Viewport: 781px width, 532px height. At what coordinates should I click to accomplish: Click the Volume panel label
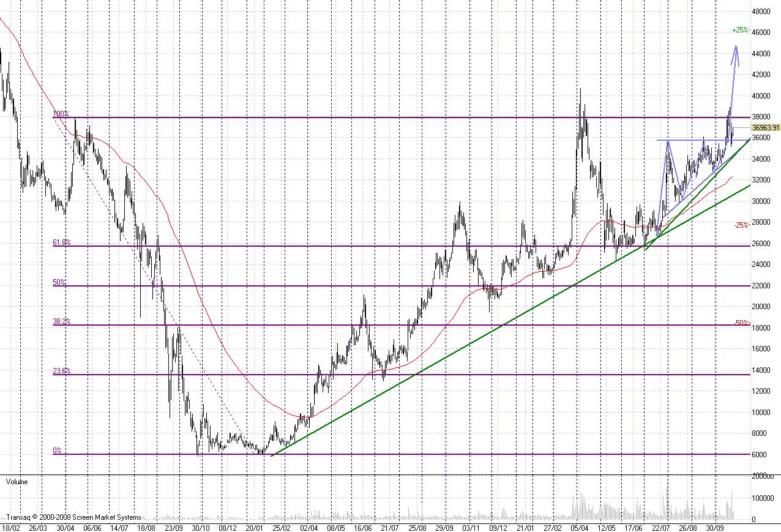click(17, 482)
